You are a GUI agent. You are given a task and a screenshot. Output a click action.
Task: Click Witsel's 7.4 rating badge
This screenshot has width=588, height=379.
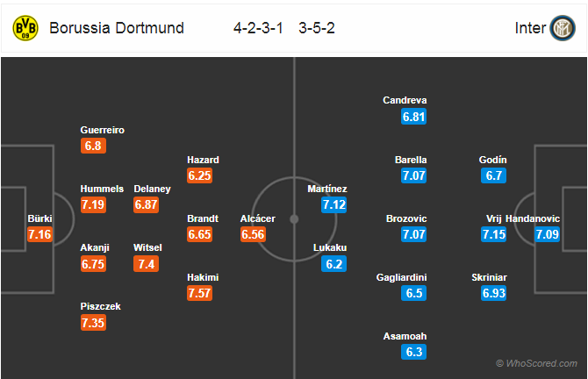[x=147, y=264]
